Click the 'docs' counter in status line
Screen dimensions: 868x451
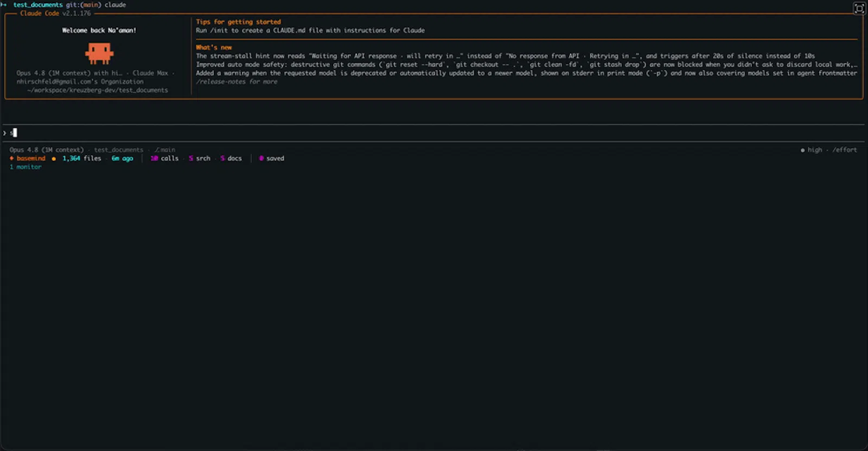(x=231, y=158)
